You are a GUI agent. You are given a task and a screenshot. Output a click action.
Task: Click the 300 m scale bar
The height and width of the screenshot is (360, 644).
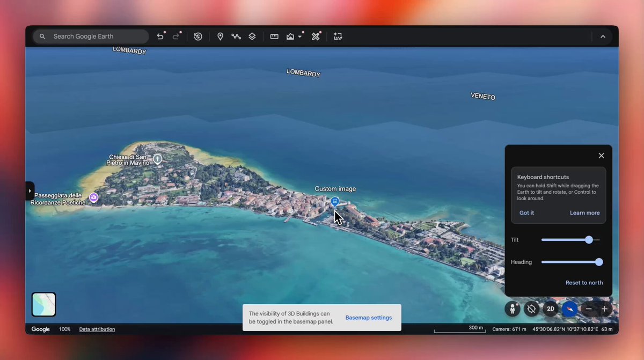click(x=459, y=329)
